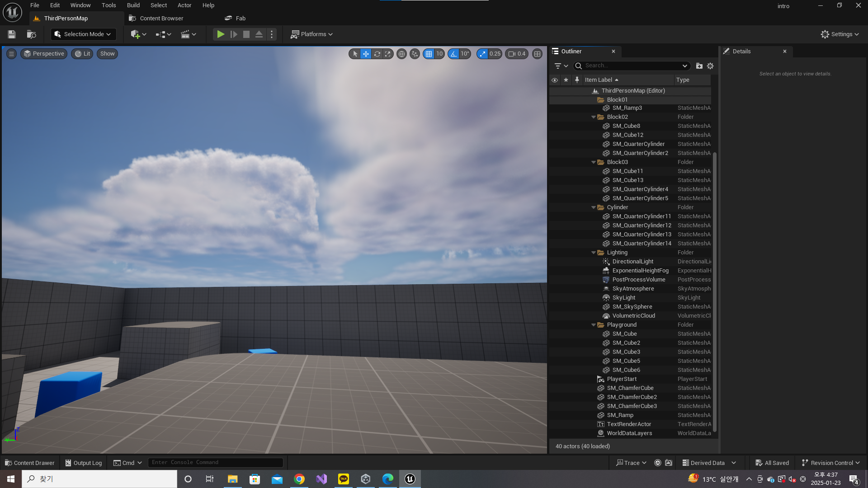
Task: Change grid snap value 10
Action: click(439, 54)
